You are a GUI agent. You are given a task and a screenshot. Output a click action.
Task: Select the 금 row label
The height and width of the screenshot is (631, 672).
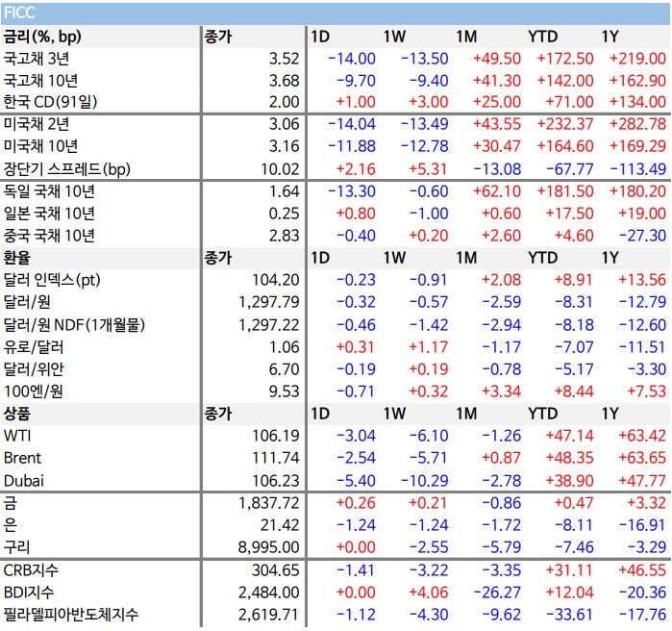tap(11, 503)
